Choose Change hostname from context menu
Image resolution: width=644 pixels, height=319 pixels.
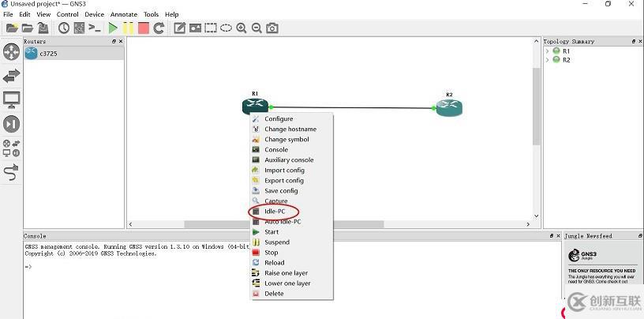pos(291,129)
